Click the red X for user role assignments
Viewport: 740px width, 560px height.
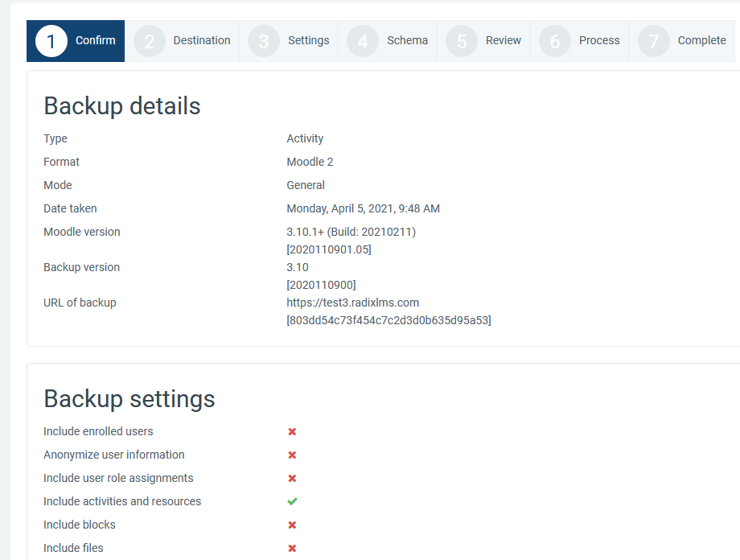coord(292,479)
